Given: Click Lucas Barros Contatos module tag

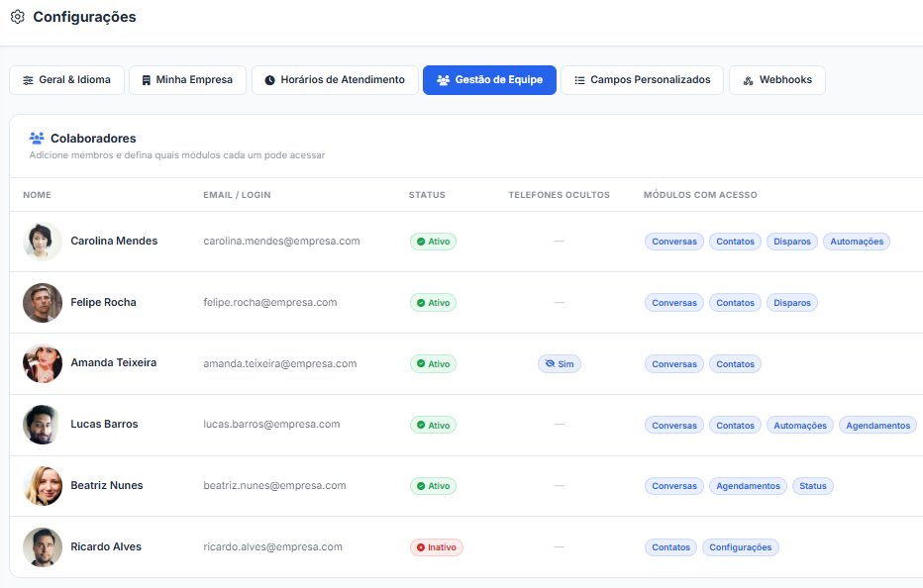Looking at the screenshot, I should 735,425.
